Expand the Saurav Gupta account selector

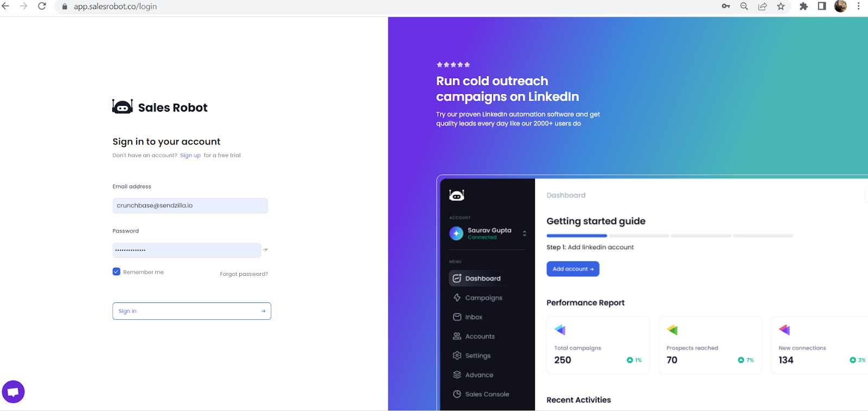coord(524,233)
